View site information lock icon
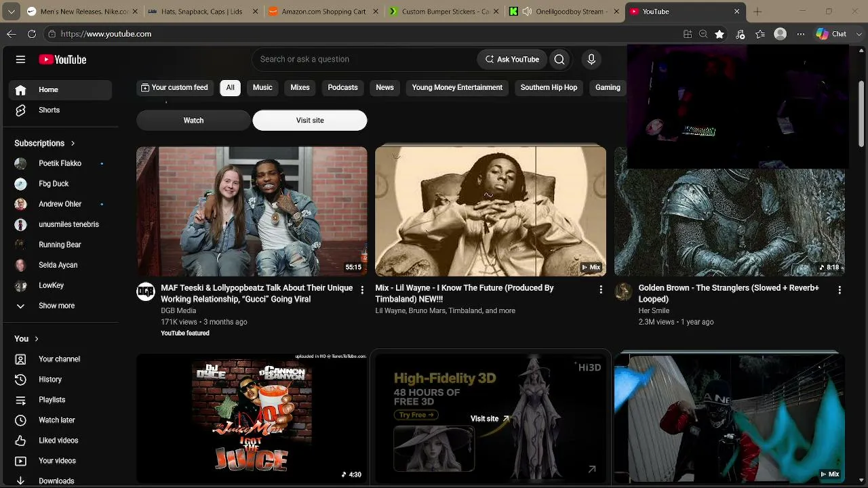 click(x=52, y=34)
